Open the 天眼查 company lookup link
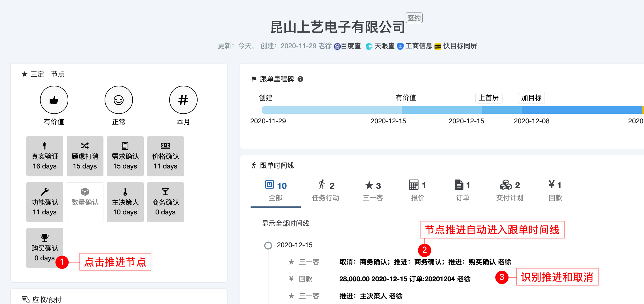Image resolution: width=644 pixels, height=304 pixels. pyautogui.click(x=384, y=46)
